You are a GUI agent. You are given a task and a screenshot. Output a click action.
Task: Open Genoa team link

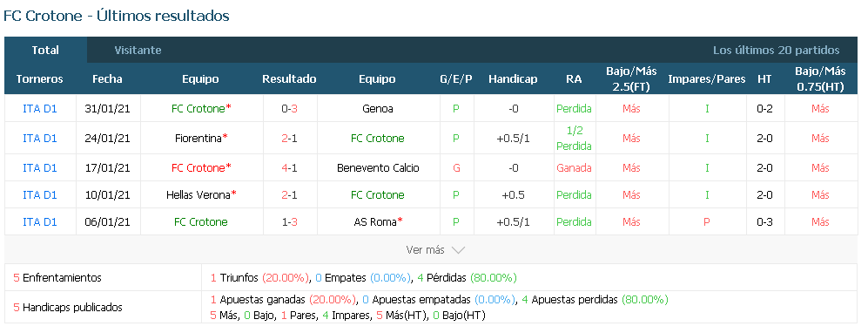[377, 109]
